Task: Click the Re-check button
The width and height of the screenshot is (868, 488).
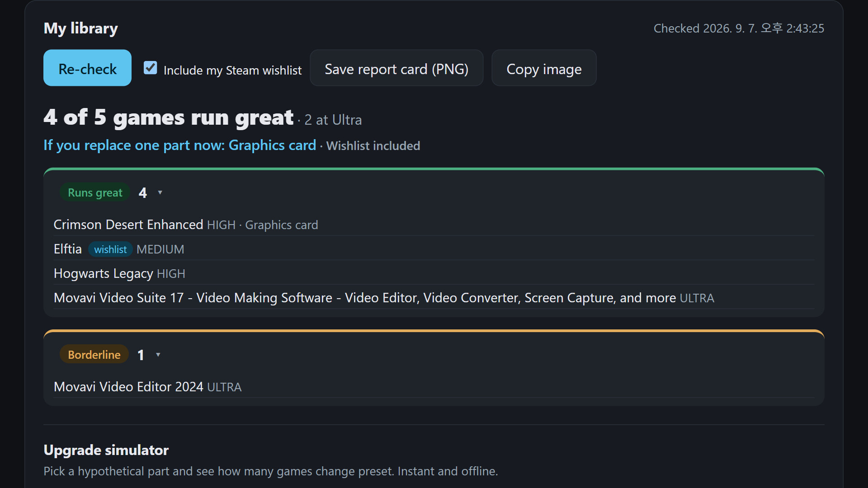Action: point(87,68)
